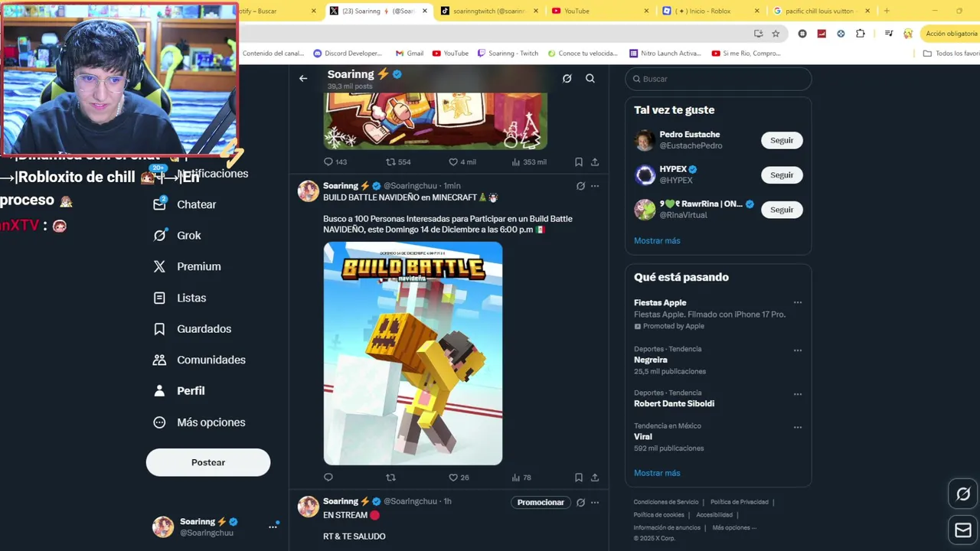The height and width of the screenshot is (551, 980).
Task: Bookmark this page star icon
Action: (x=776, y=34)
